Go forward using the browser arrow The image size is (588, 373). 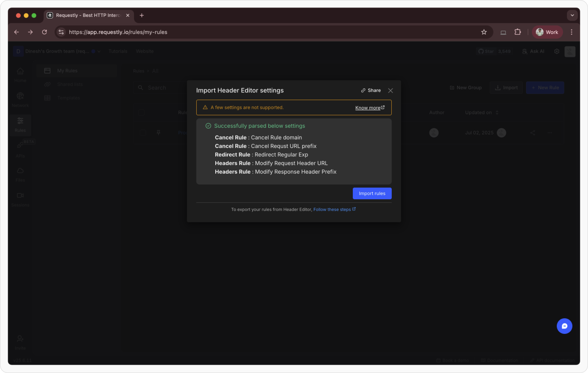point(30,32)
